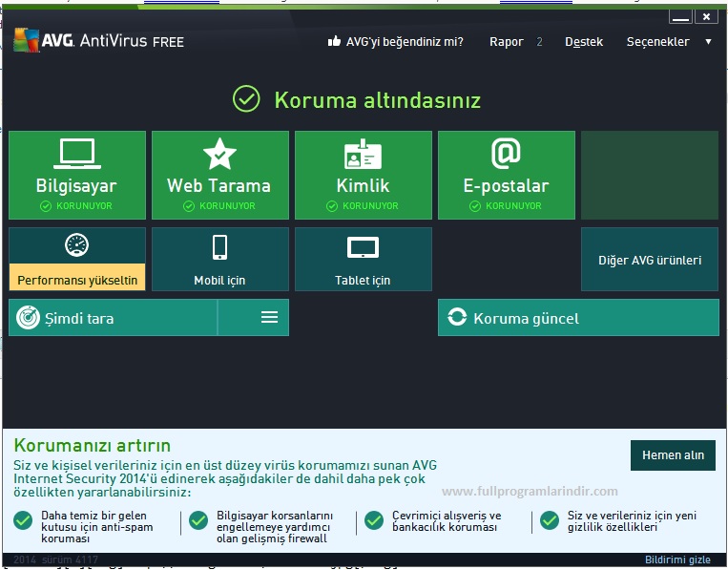The image size is (728, 570).
Task: Click privacy features checkmark icon
Action: pos(550,520)
